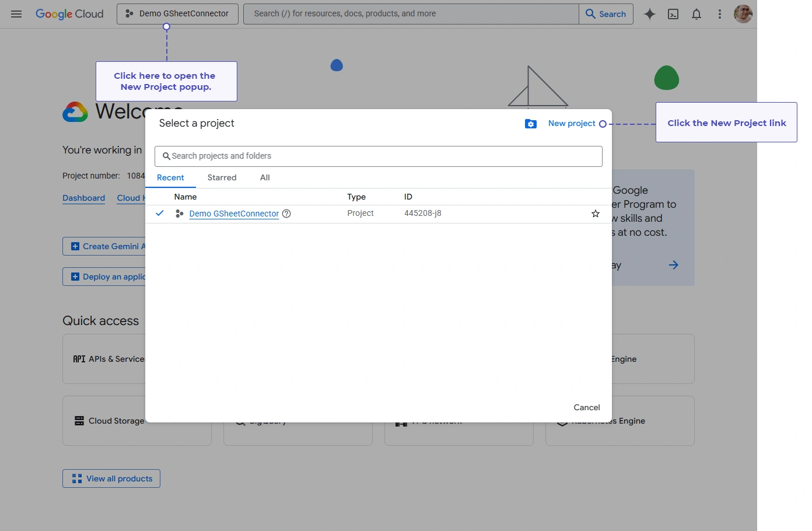
Task: Click help icon next to Demo GSheetConnector
Action: pos(286,214)
